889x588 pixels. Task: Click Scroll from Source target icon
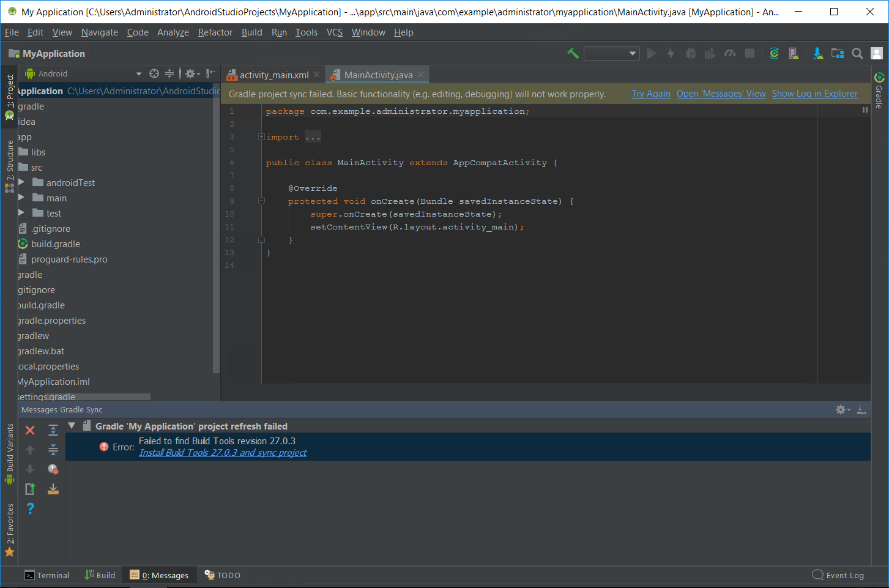(154, 73)
